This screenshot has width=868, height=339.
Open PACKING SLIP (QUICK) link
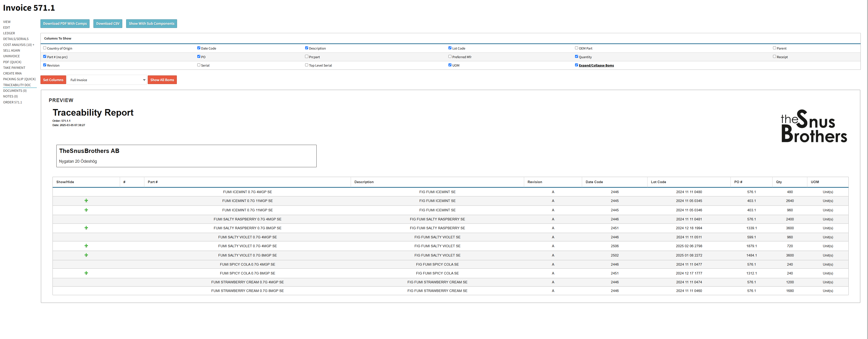coord(19,79)
